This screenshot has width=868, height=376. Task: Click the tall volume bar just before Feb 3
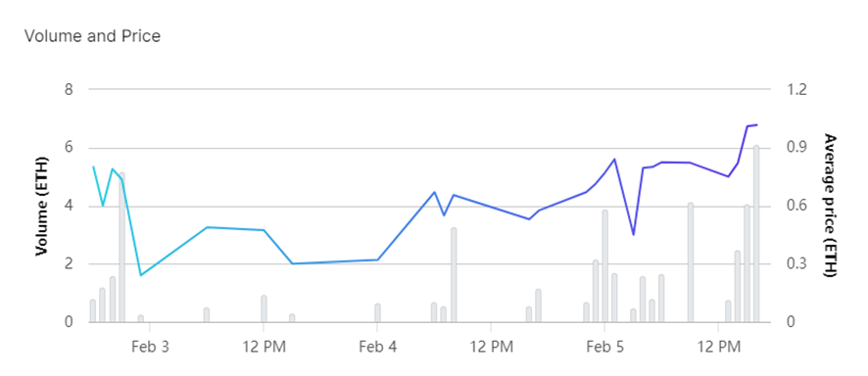tap(121, 247)
